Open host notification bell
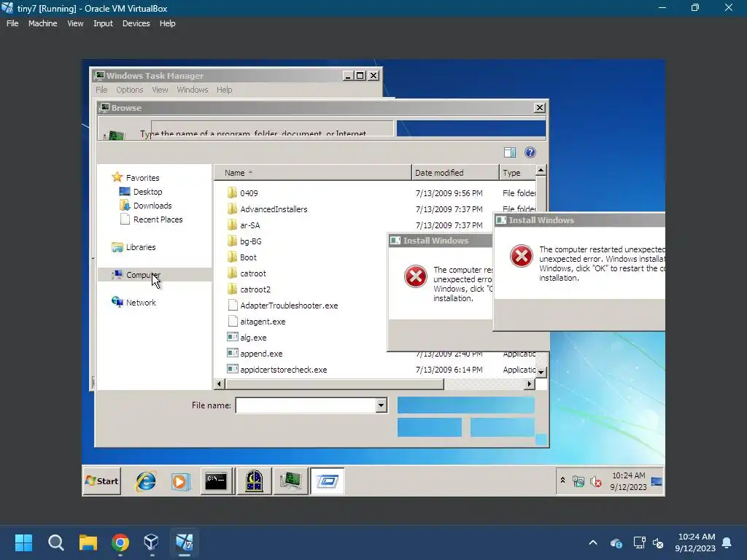The image size is (747, 560). click(x=727, y=542)
